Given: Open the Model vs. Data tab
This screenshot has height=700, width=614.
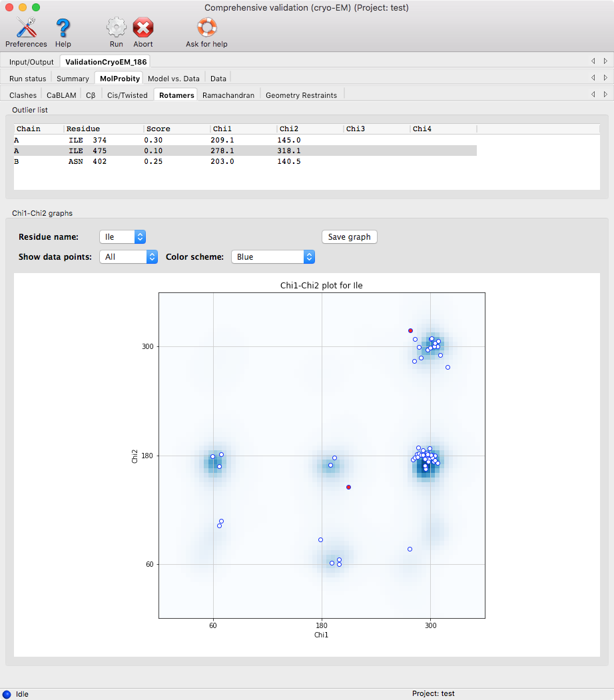Looking at the screenshot, I should [173, 79].
